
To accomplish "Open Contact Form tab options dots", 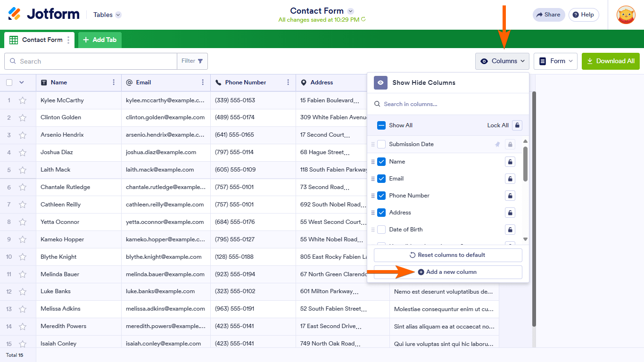I will 68,40.
